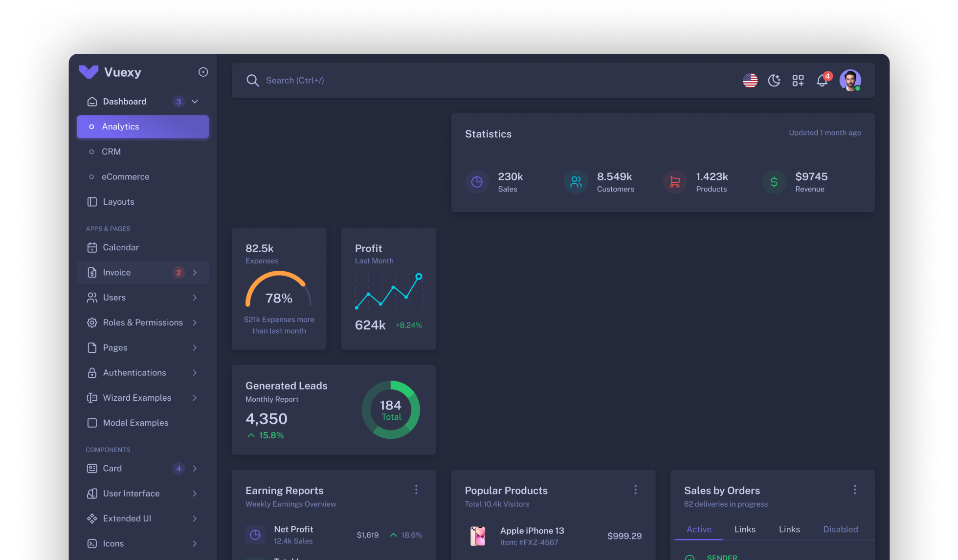Viewport: 958px width, 560px height.
Task: Click the Products cart icon
Action: (x=675, y=182)
